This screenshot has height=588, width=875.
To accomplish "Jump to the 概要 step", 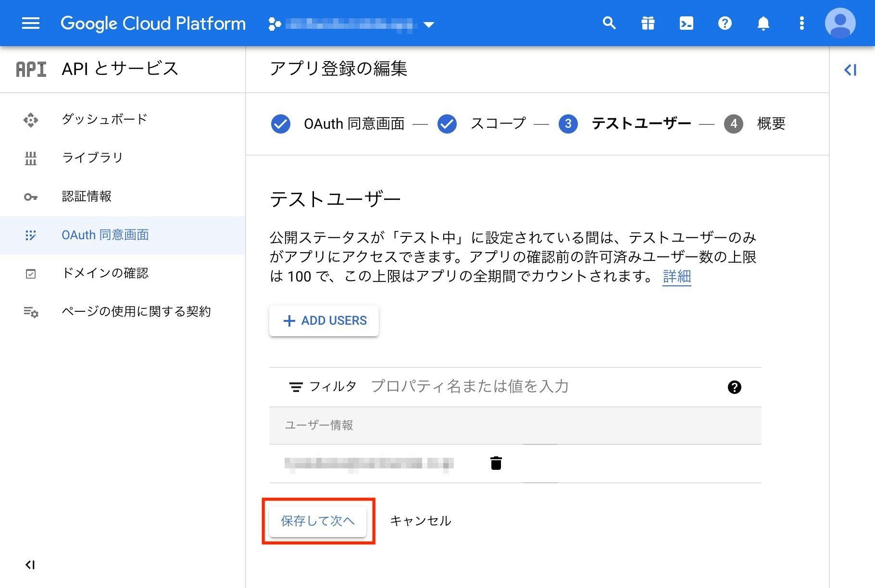I will (771, 123).
